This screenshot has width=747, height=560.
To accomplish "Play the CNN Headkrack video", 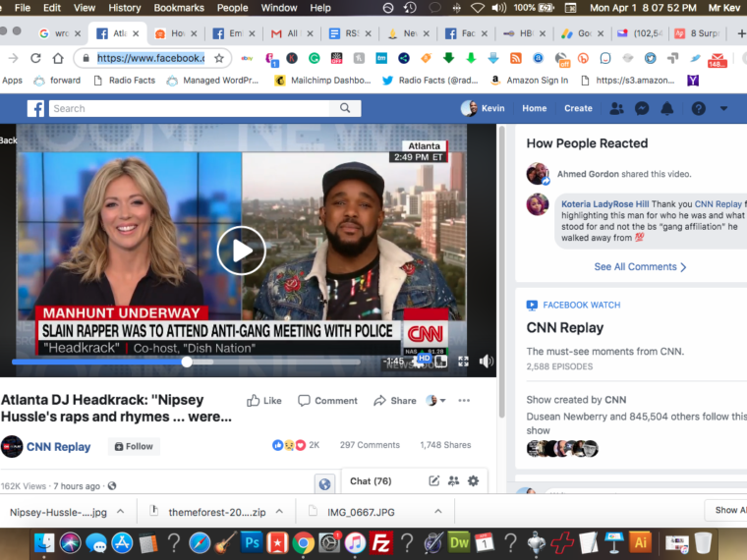I will click(241, 251).
